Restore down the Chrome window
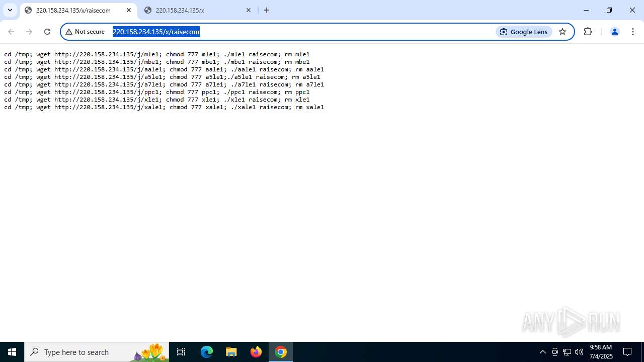The width and height of the screenshot is (644, 362). [609, 10]
